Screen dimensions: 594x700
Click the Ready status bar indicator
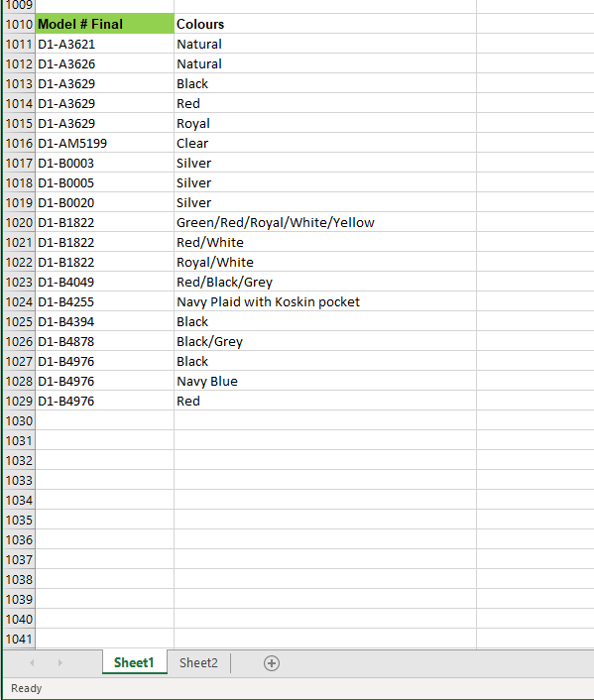(27, 688)
